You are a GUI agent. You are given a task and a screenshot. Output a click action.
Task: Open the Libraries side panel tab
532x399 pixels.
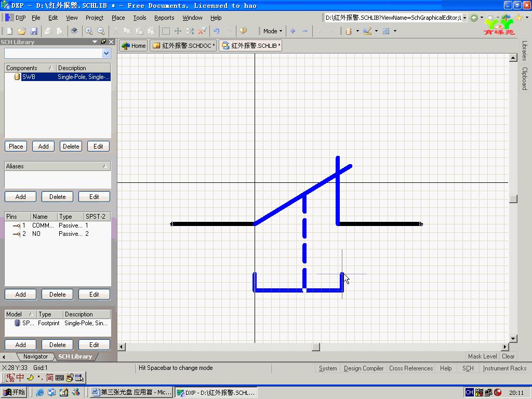click(x=525, y=51)
